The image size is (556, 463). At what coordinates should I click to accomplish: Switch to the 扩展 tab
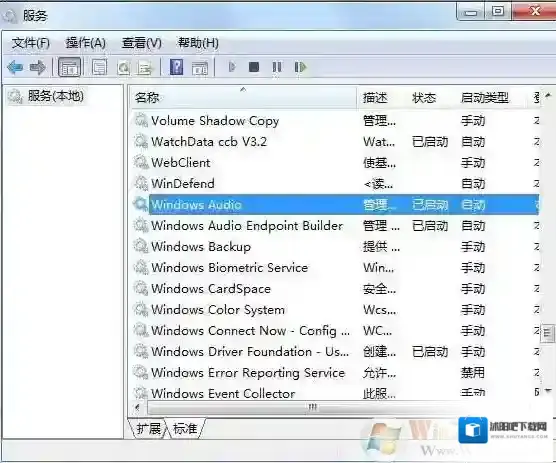click(148, 429)
